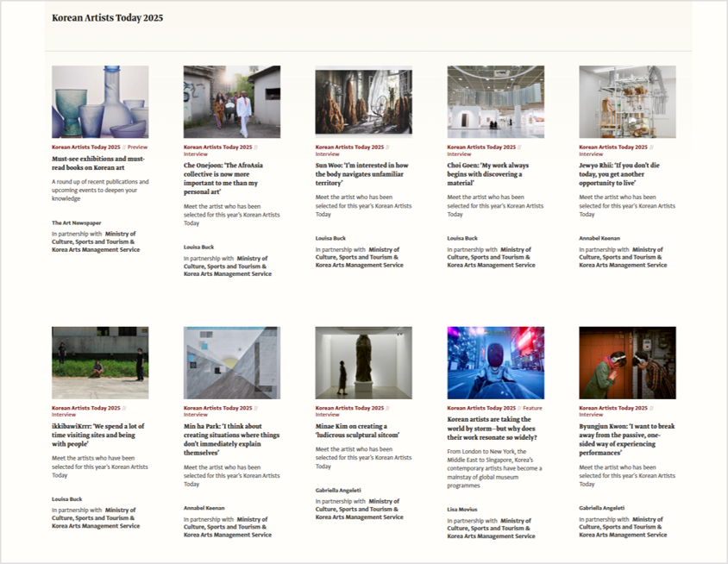
Task: Open the blue glassware article thumbnail
Action: pos(100,102)
